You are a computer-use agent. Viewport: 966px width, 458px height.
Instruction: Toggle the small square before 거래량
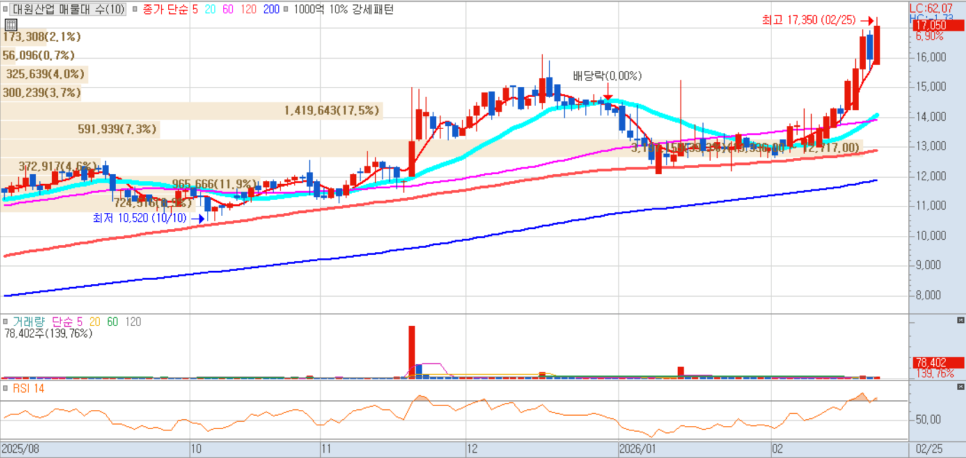pos(6,322)
